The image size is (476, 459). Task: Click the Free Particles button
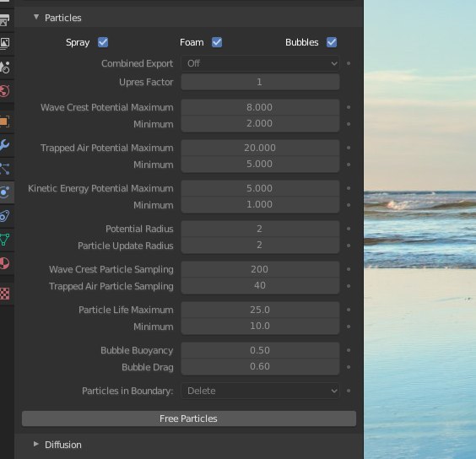(189, 418)
